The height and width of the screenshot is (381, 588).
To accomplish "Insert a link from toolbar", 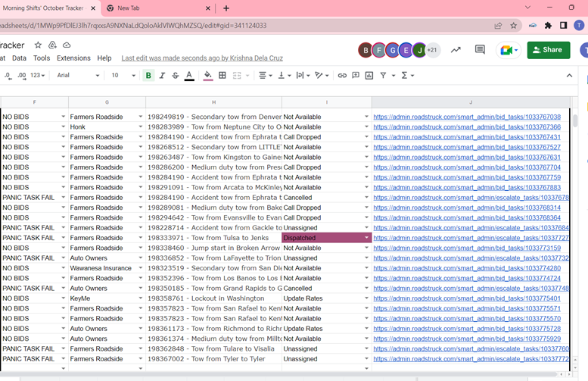I will point(342,76).
